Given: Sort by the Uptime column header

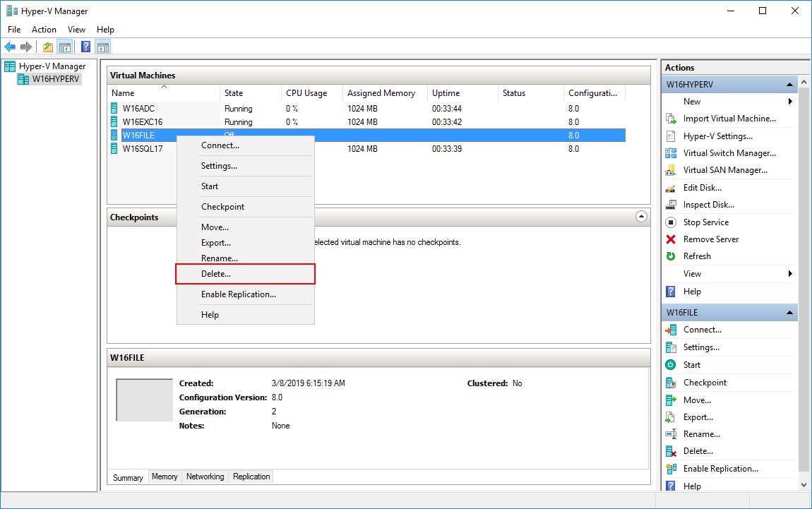Looking at the screenshot, I should click(463, 93).
